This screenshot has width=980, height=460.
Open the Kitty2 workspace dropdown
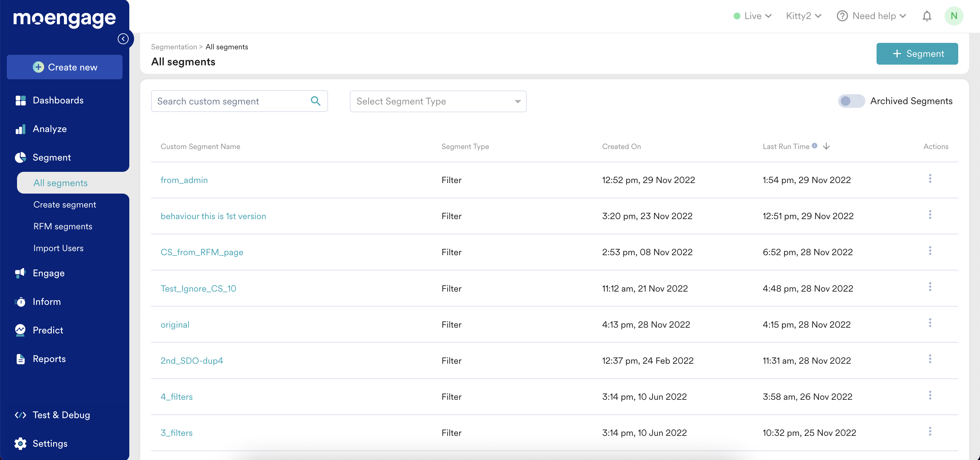pos(803,16)
